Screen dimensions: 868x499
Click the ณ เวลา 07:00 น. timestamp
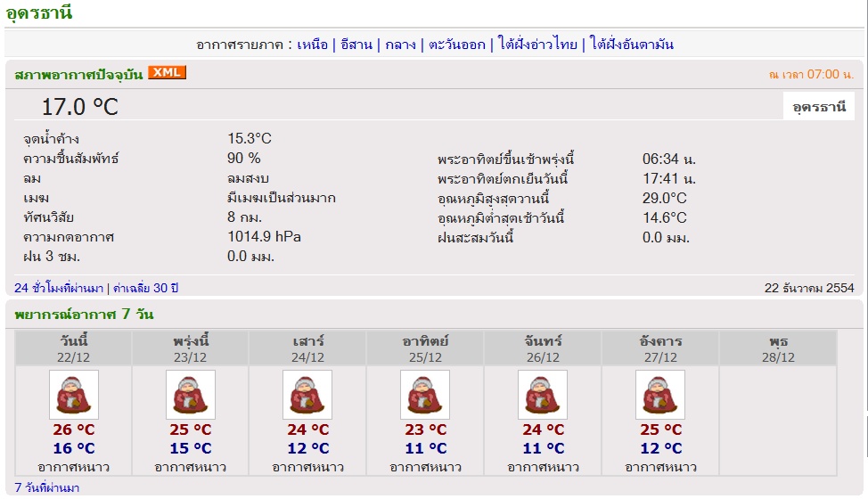(812, 74)
